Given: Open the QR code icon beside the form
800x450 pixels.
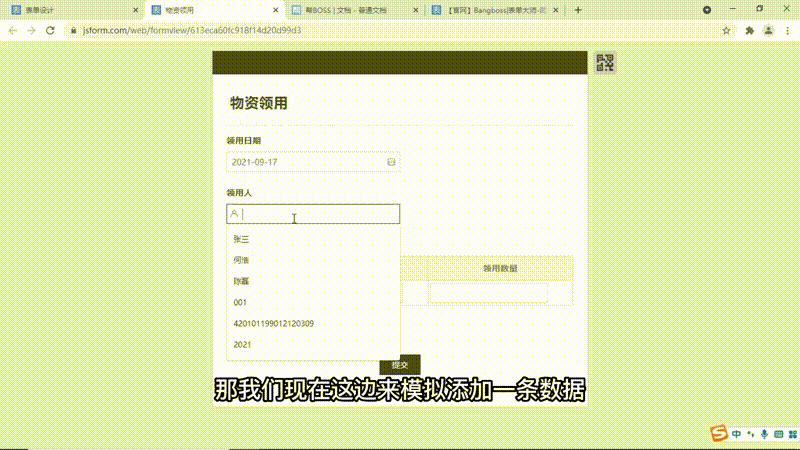Looking at the screenshot, I should tap(604, 63).
